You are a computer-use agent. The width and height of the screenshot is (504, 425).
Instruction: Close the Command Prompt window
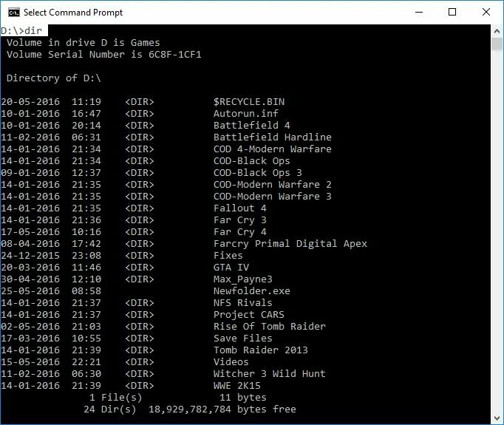(x=486, y=13)
